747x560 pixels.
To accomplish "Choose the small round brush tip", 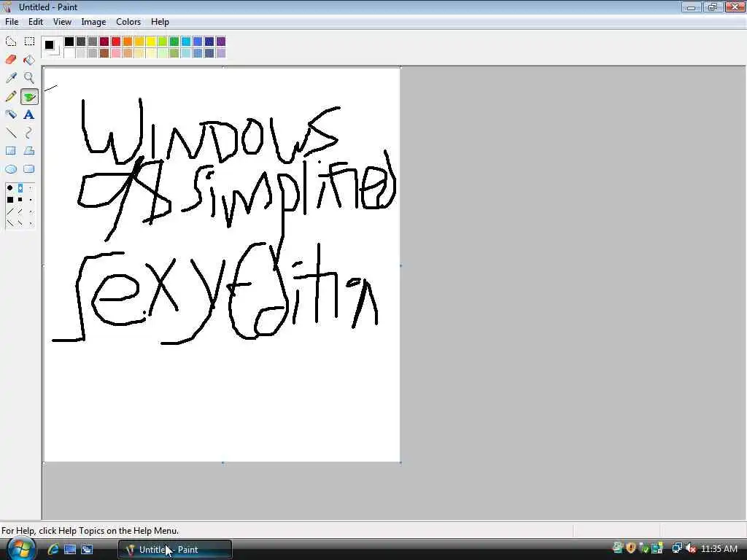I will [x=31, y=188].
